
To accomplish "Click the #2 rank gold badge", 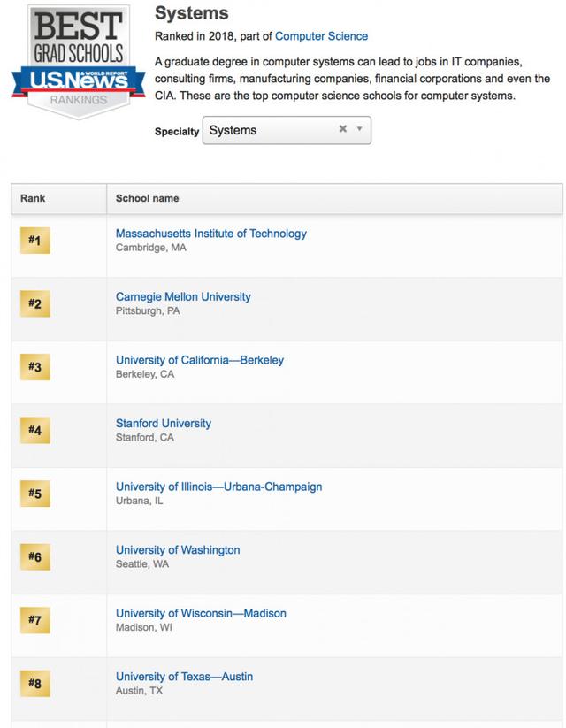I will click(x=35, y=303).
